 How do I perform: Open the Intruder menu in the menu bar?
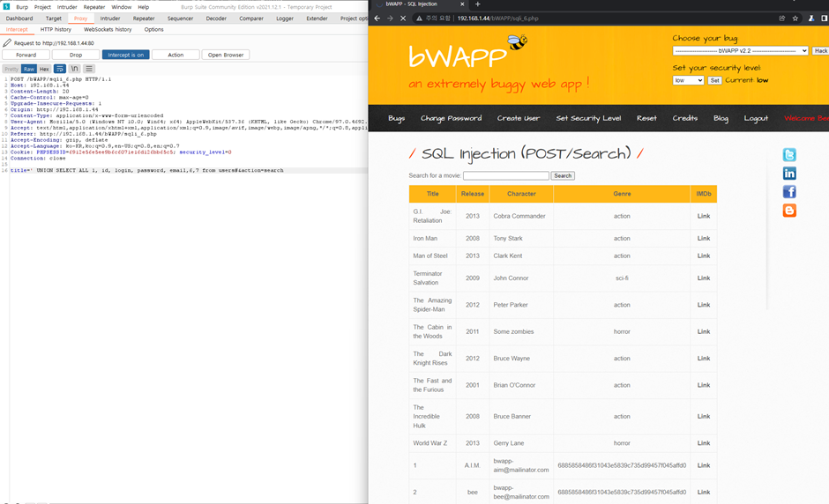pyautogui.click(x=67, y=7)
